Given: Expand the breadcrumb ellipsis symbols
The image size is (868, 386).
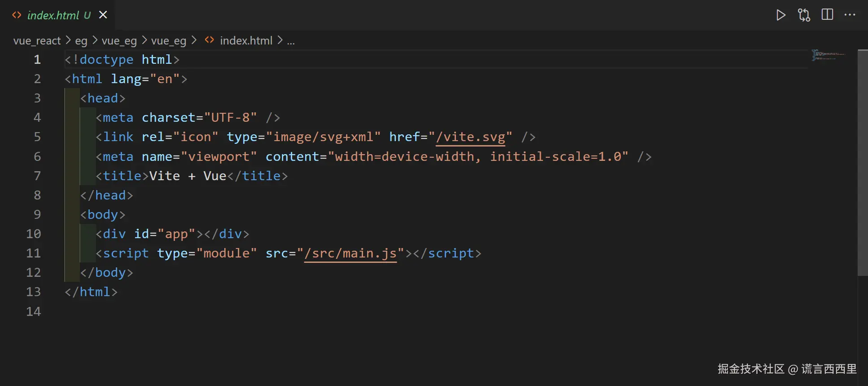Looking at the screenshot, I should 291,41.
